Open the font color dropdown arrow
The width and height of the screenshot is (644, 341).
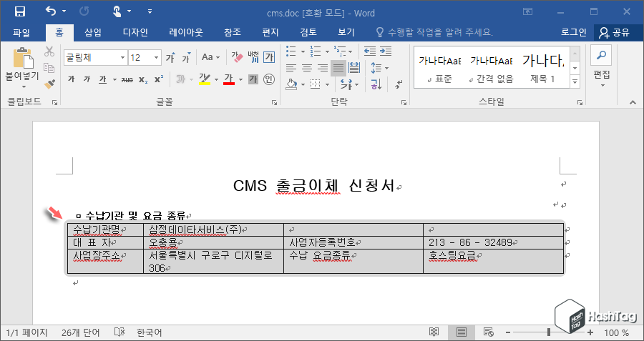click(240, 79)
